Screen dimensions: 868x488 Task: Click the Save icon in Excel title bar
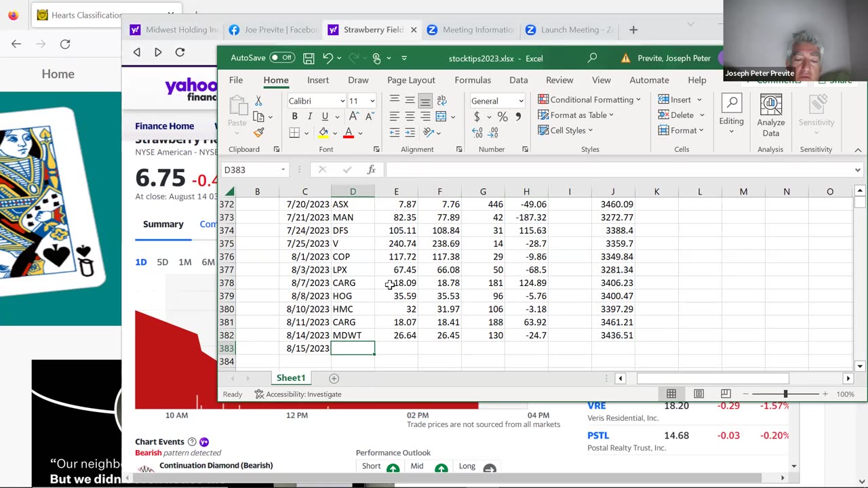(x=309, y=58)
